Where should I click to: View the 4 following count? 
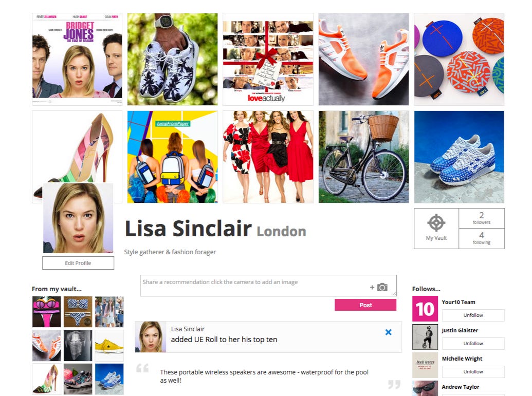tap(482, 238)
